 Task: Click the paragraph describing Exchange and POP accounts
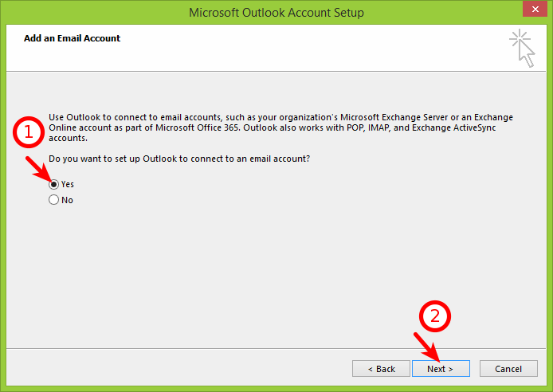(x=280, y=127)
